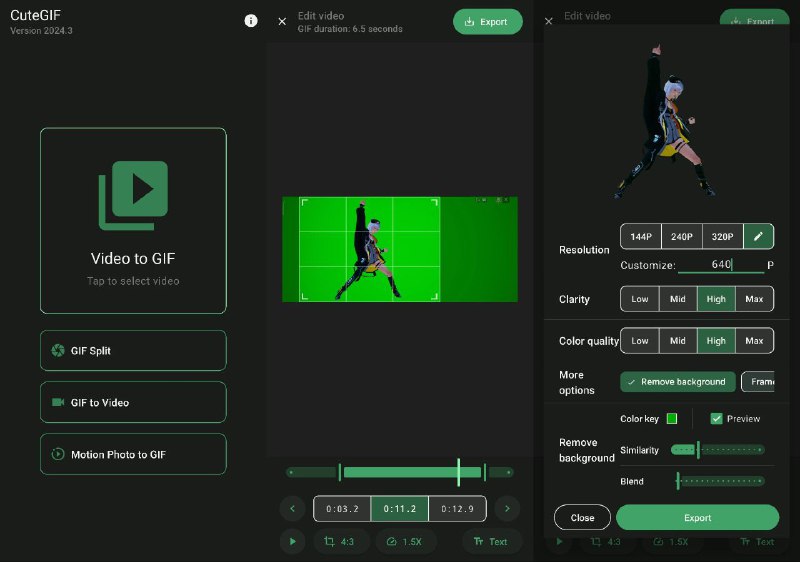Choose the 240P resolution
The width and height of the screenshot is (800, 562).
click(x=681, y=237)
